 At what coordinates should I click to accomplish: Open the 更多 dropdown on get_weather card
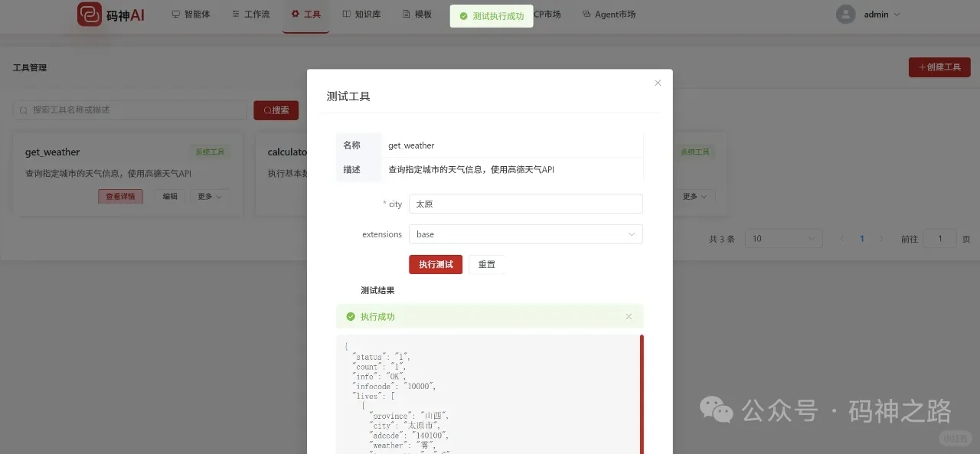[209, 196]
